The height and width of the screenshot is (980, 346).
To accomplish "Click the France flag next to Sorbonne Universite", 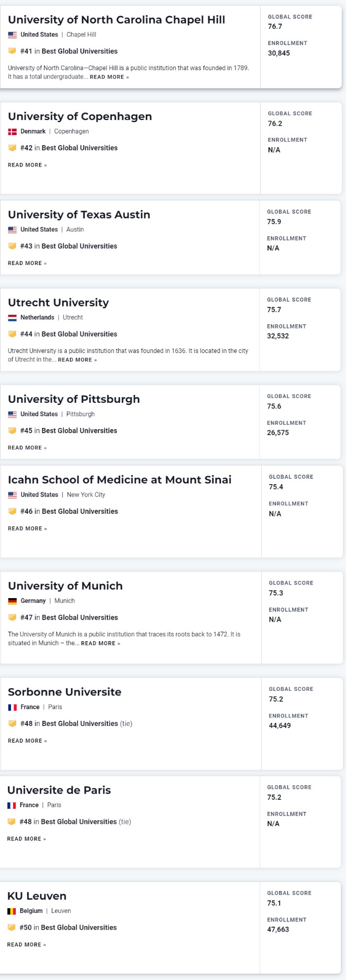I will click(x=13, y=707).
